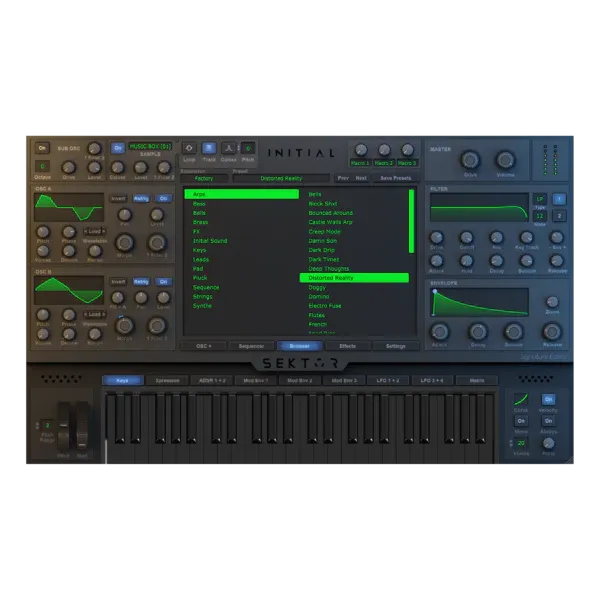Change the Pitch Range stepper value

tap(47, 426)
